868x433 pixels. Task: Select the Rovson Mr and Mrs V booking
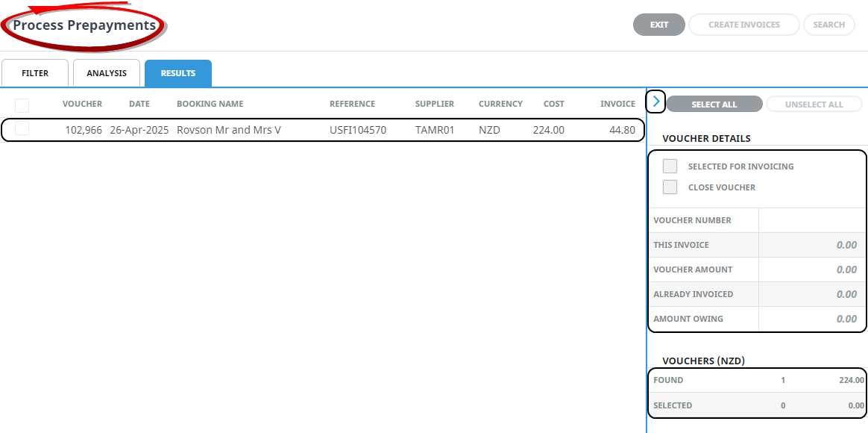228,130
